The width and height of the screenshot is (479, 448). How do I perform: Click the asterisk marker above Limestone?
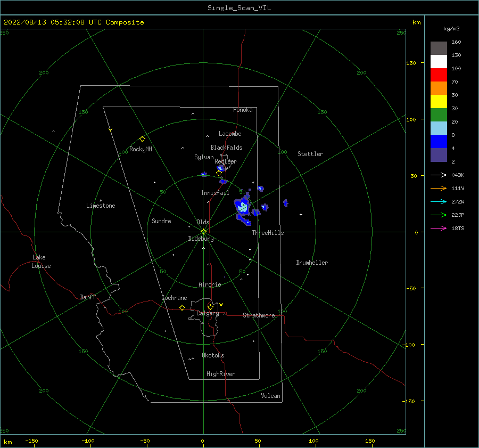coord(101,201)
